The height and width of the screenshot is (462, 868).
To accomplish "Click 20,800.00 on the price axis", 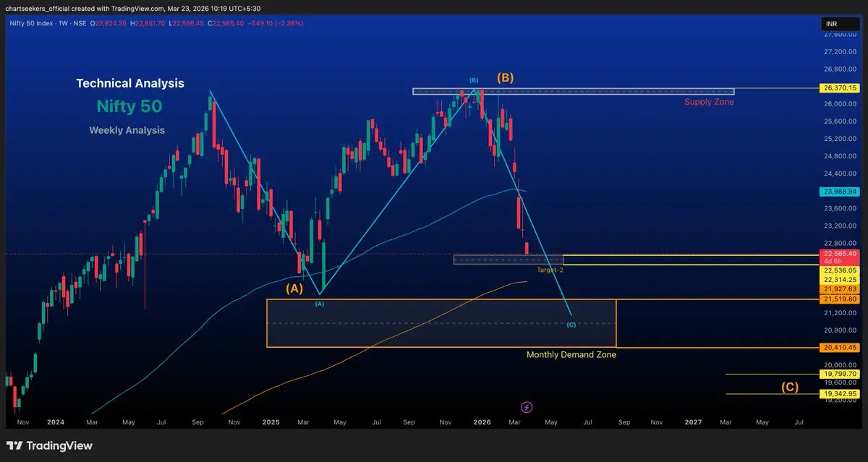I will pyautogui.click(x=838, y=330).
